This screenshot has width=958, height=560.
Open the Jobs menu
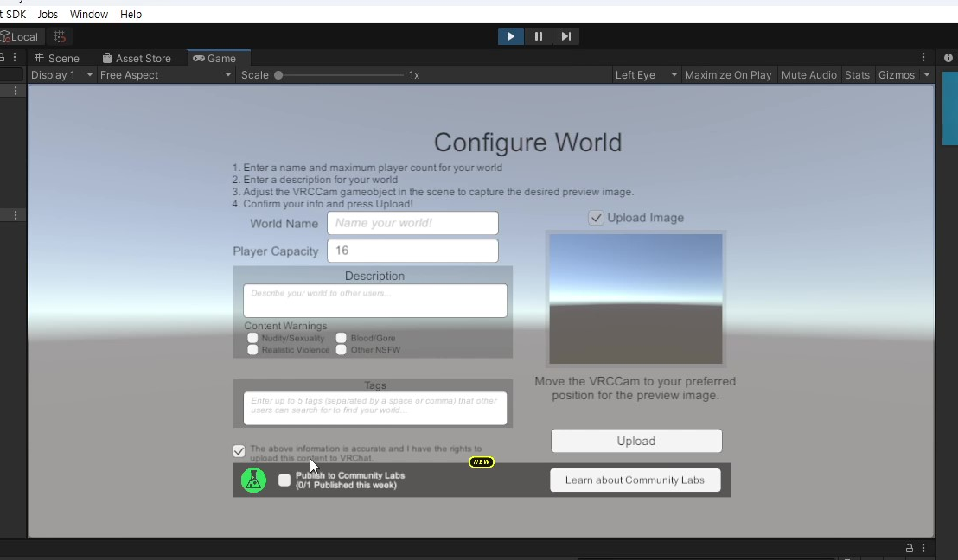[x=48, y=14]
